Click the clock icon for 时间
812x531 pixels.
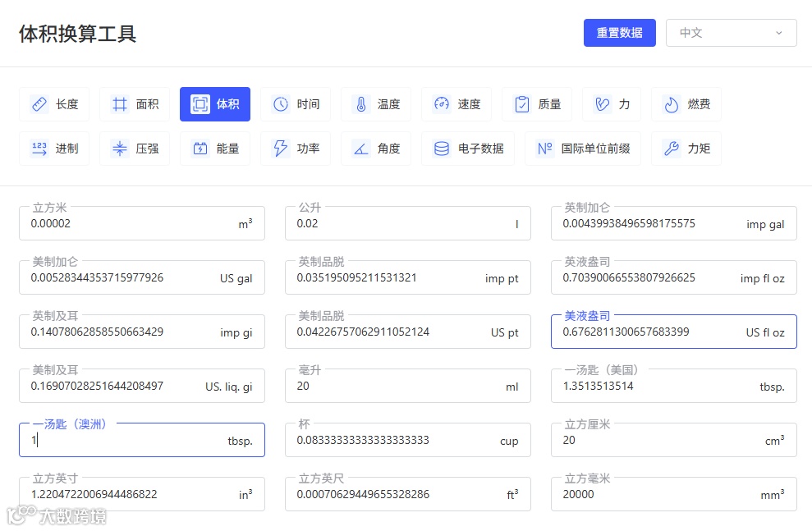281,104
